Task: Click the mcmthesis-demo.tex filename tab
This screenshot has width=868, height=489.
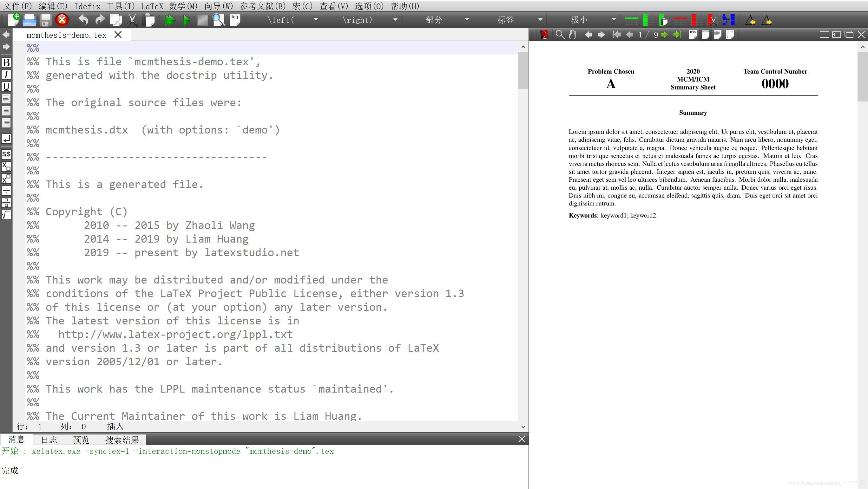Action: pos(66,35)
